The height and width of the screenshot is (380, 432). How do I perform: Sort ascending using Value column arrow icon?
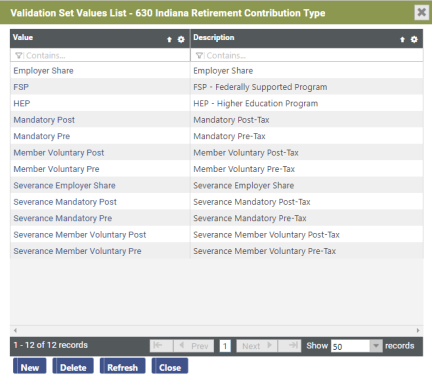click(x=169, y=40)
